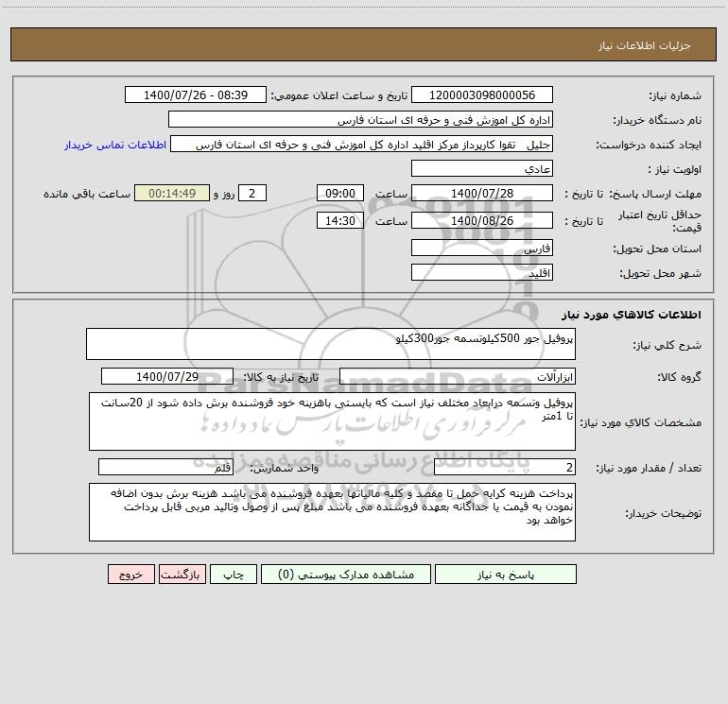Click the unit of measure field قلم
This screenshot has height=704, width=728.
coord(165,468)
